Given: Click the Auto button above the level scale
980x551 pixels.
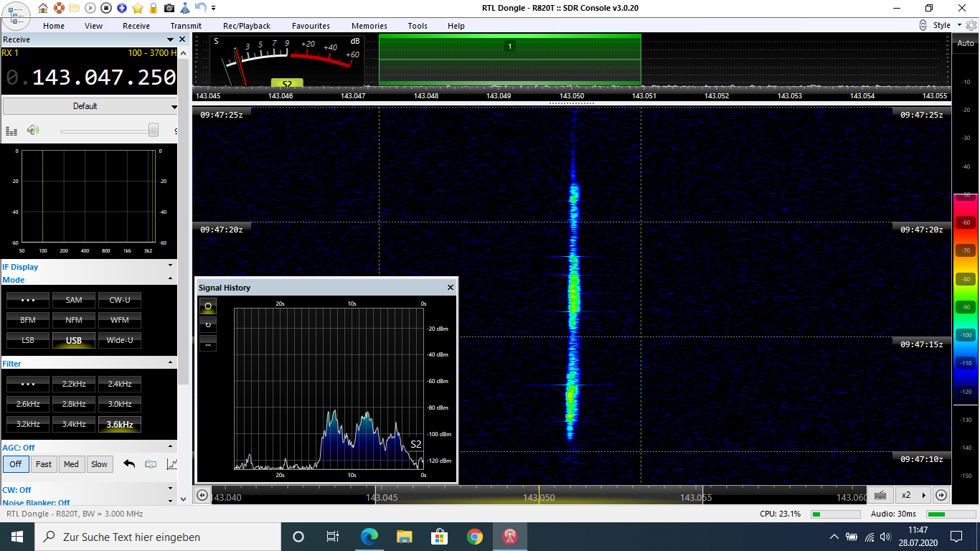Looking at the screenshot, I should pos(966,43).
